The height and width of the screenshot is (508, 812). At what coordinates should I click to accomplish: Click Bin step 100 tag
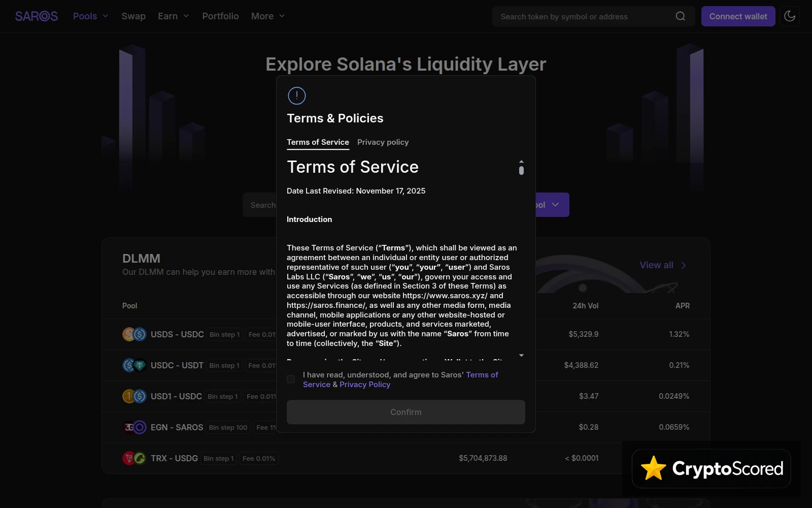228,427
